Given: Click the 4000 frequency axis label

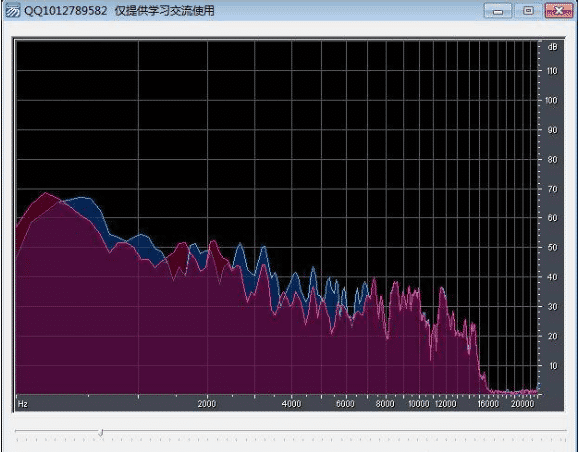Looking at the screenshot, I should (291, 404).
